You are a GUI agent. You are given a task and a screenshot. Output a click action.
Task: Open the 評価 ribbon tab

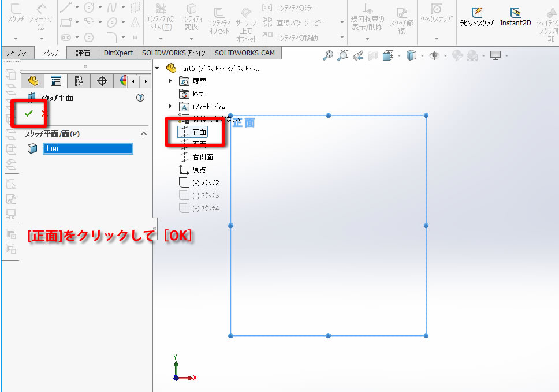point(83,53)
